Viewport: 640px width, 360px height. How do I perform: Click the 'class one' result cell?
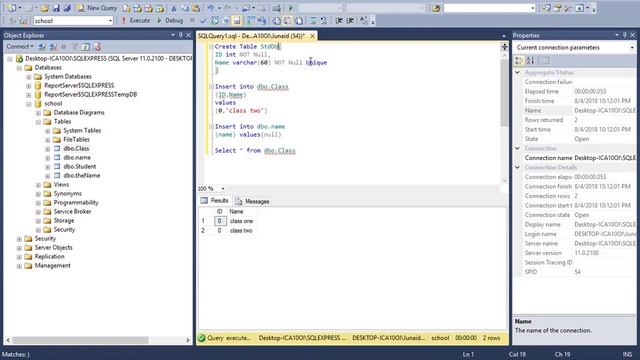coord(241,221)
